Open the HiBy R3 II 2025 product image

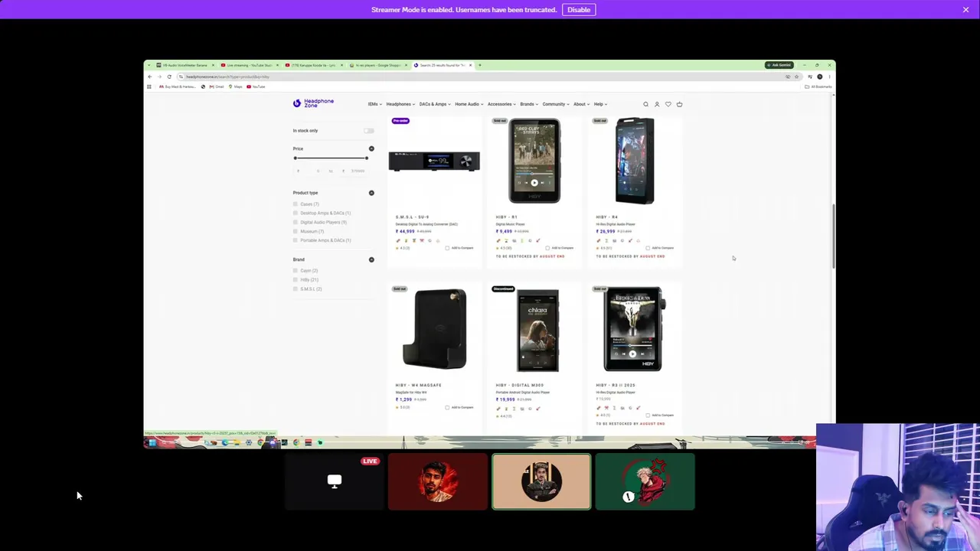(634, 329)
